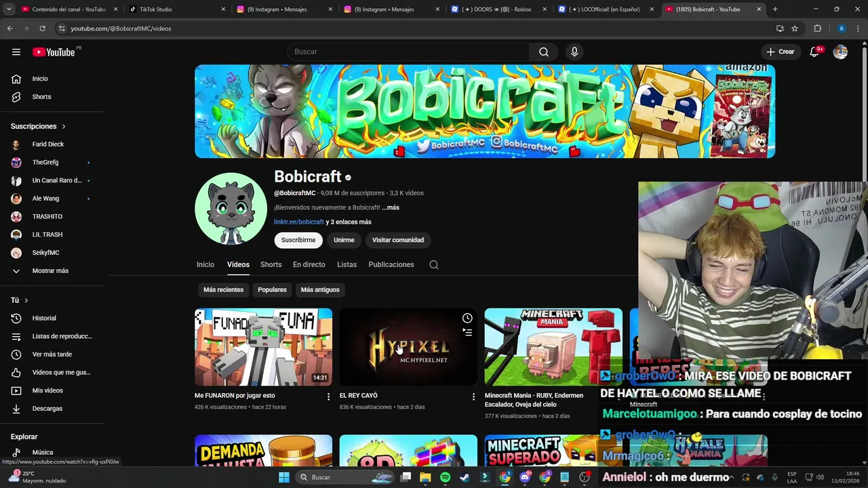Bookmark this page with star icon
The image size is (868, 488).
tap(795, 28)
